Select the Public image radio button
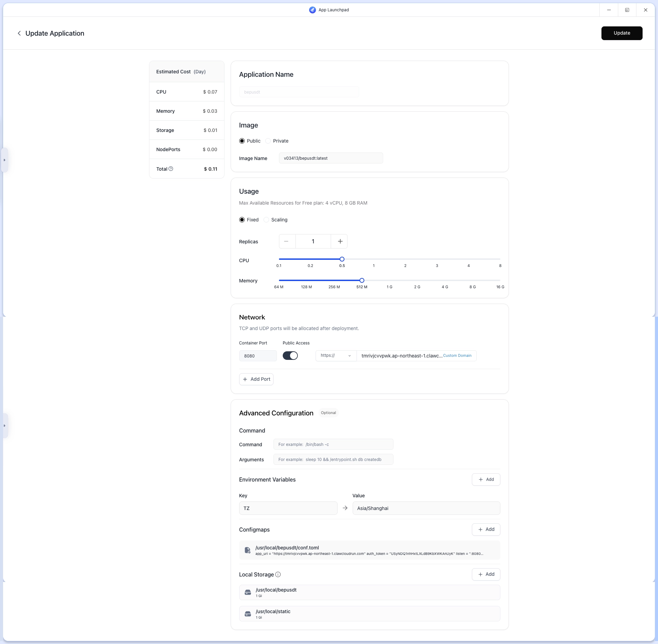Screen dimensions: 658x644 [242, 141]
